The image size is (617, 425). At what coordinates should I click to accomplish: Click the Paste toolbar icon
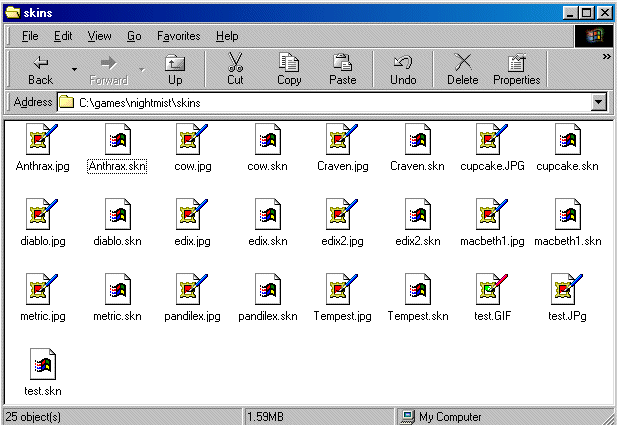[343, 69]
